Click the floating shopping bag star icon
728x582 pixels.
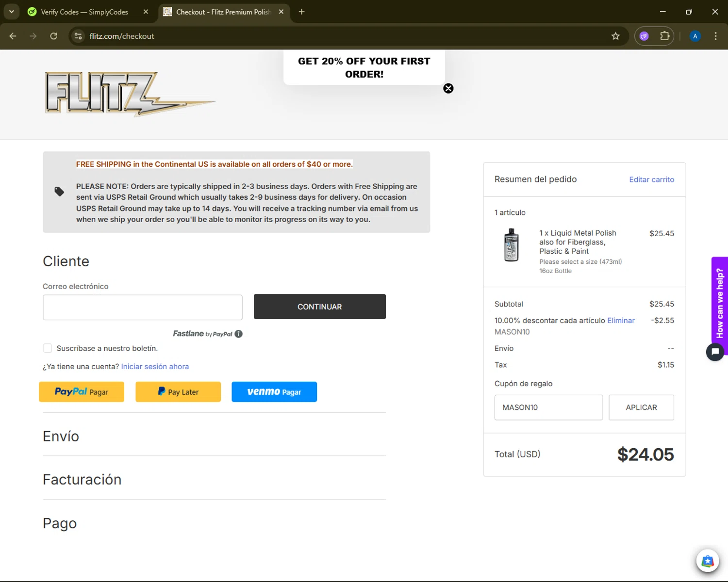(x=708, y=561)
